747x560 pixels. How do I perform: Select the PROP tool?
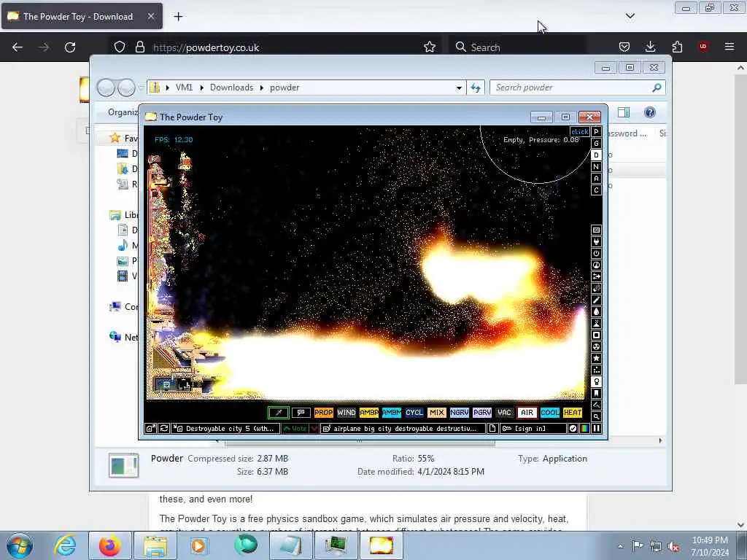(323, 413)
